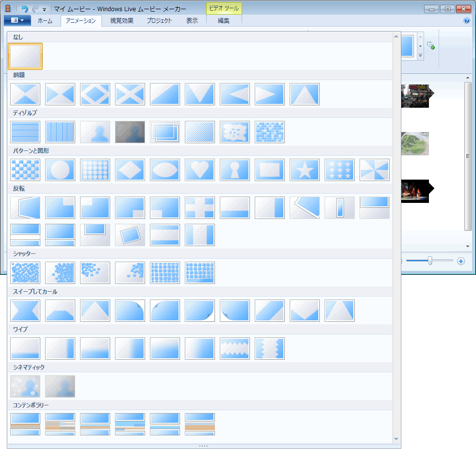Select the heart shape transition
476x449 pixels.
(200, 170)
